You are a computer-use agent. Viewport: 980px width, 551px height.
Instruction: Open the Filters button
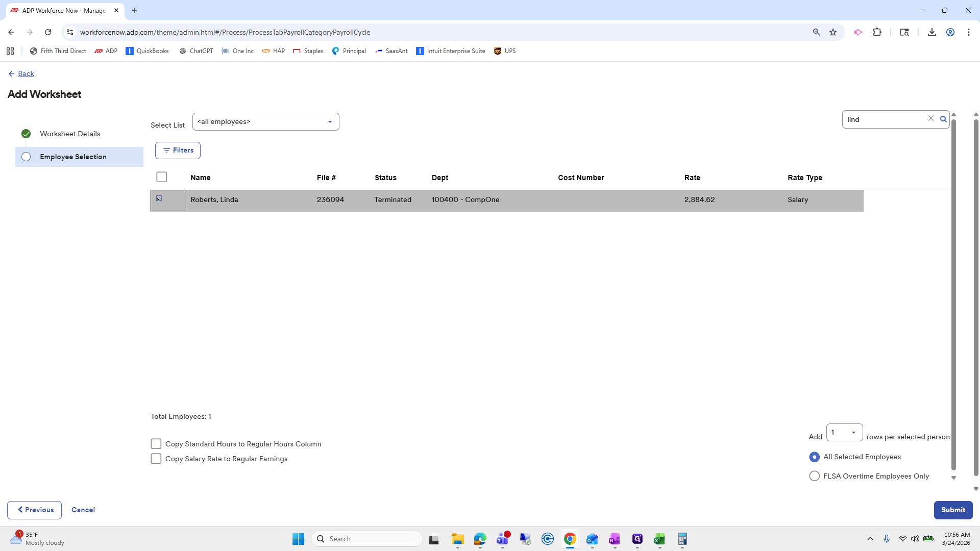coord(178,150)
